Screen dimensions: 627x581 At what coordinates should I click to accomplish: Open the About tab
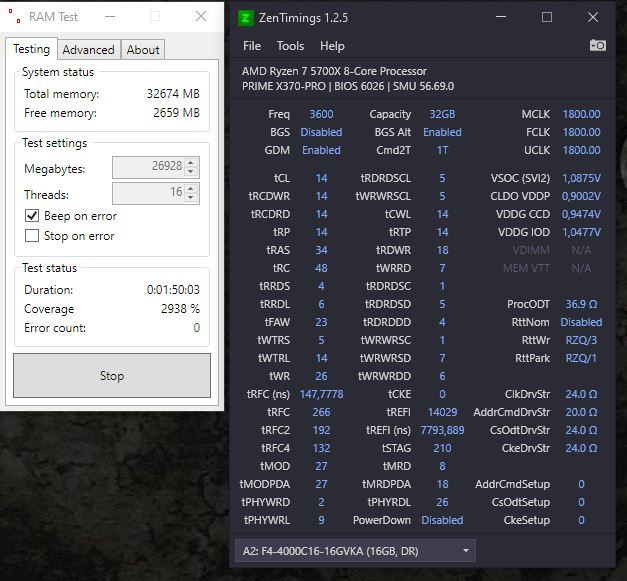143,50
